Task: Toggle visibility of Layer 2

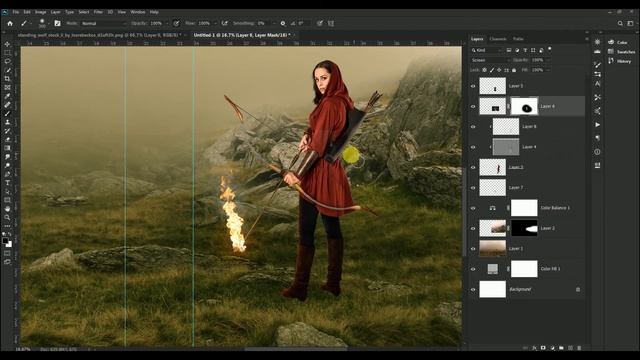Action: tap(473, 229)
